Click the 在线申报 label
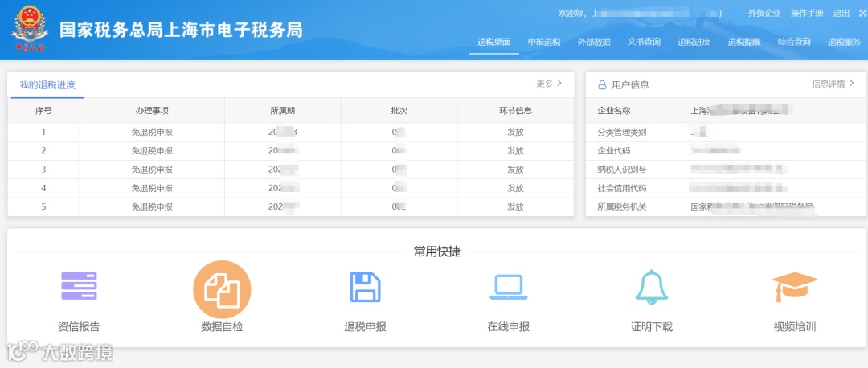This screenshot has width=868, height=368. point(509,326)
